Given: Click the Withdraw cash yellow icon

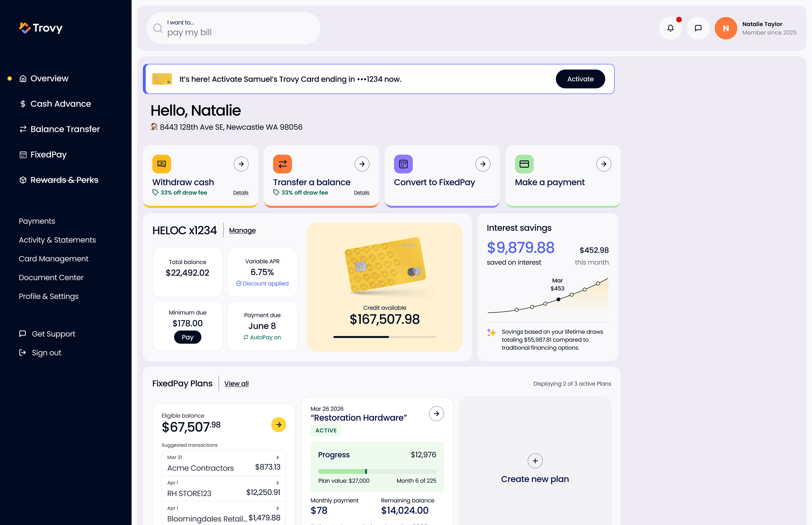Looking at the screenshot, I should (x=161, y=164).
